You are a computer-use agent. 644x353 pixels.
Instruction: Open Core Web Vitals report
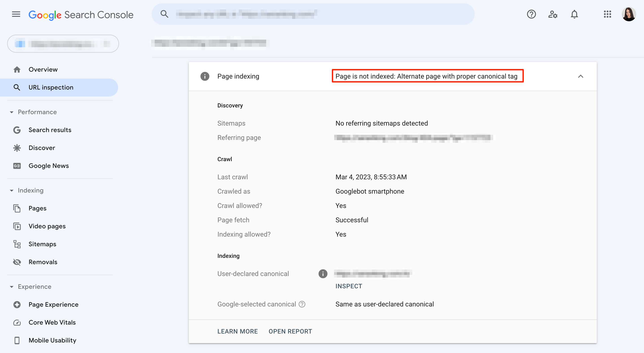(x=59, y=323)
